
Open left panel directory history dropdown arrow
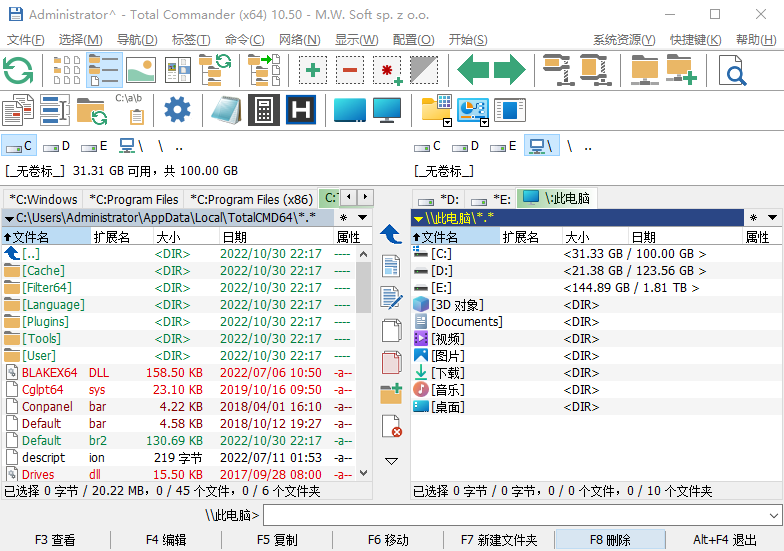(362, 218)
